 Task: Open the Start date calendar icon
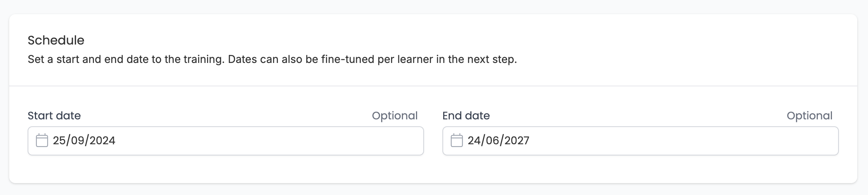tap(42, 140)
